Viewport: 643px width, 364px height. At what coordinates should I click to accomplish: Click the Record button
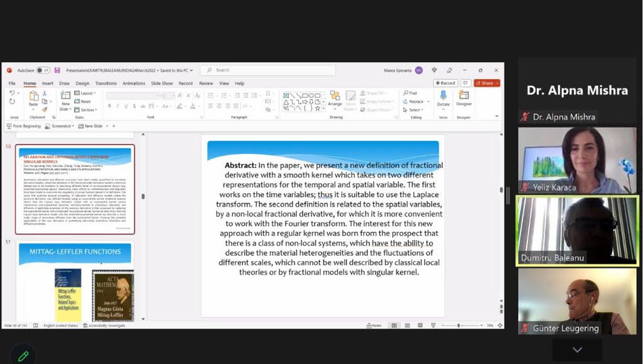click(446, 83)
